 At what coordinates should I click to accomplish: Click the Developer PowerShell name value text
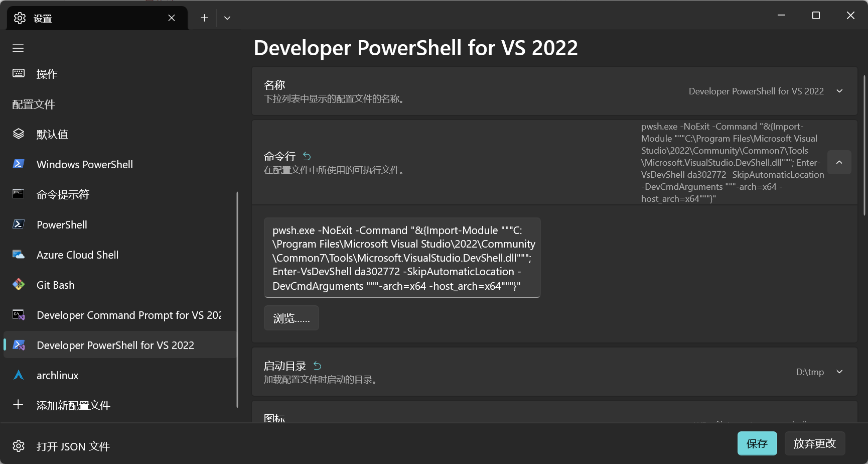(756, 91)
